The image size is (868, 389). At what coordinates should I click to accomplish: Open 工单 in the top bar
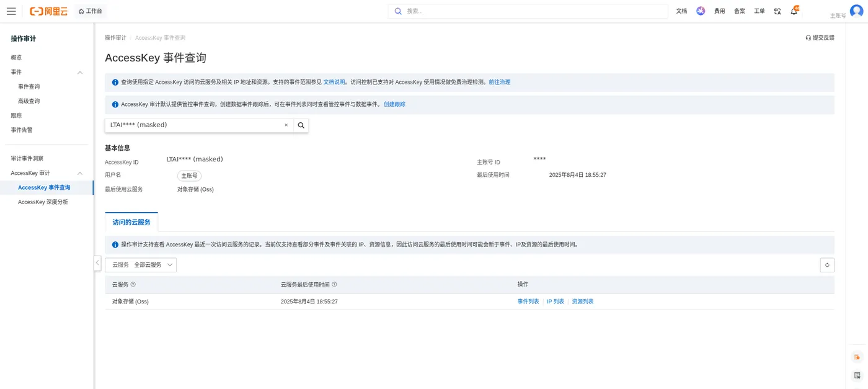click(x=759, y=11)
